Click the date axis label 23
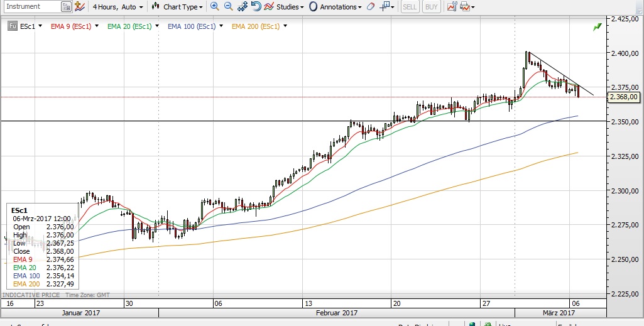644x326 pixels. pyautogui.click(x=40, y=304)
